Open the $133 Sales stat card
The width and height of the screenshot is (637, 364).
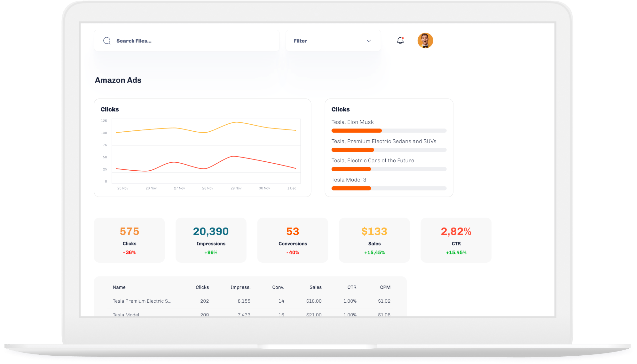(374, 240)
